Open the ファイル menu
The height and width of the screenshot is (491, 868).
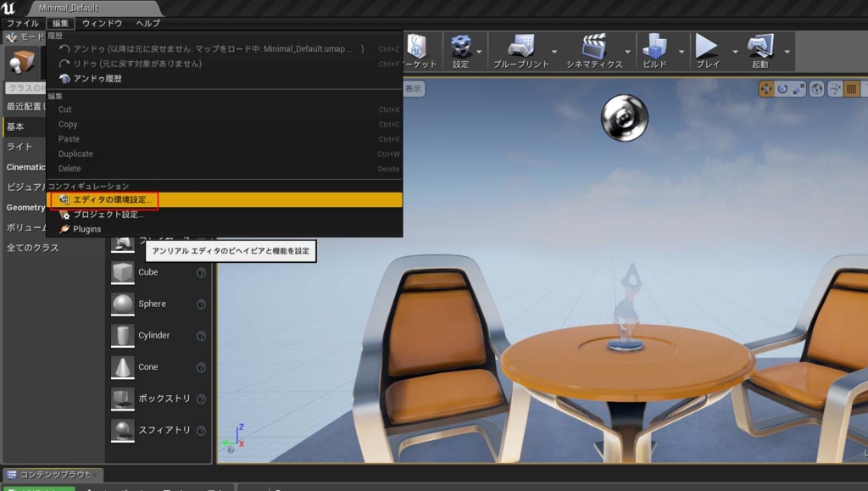(23, 23)
